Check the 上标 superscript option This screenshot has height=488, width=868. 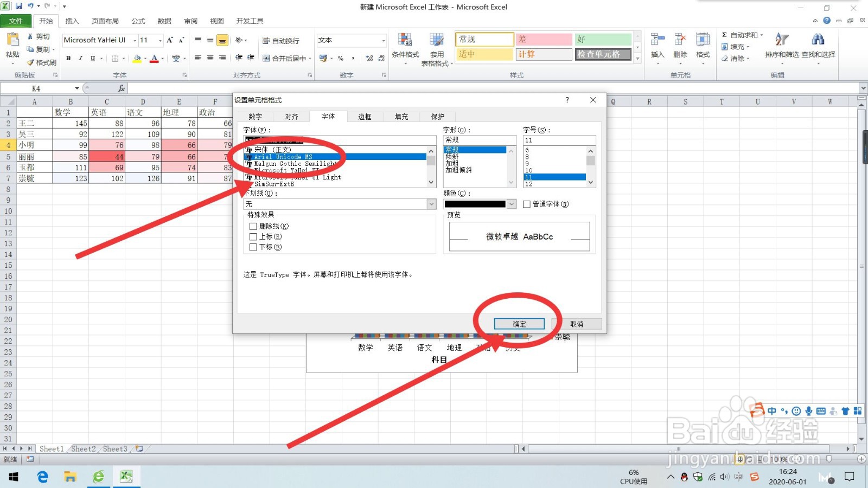coord(253,236)
